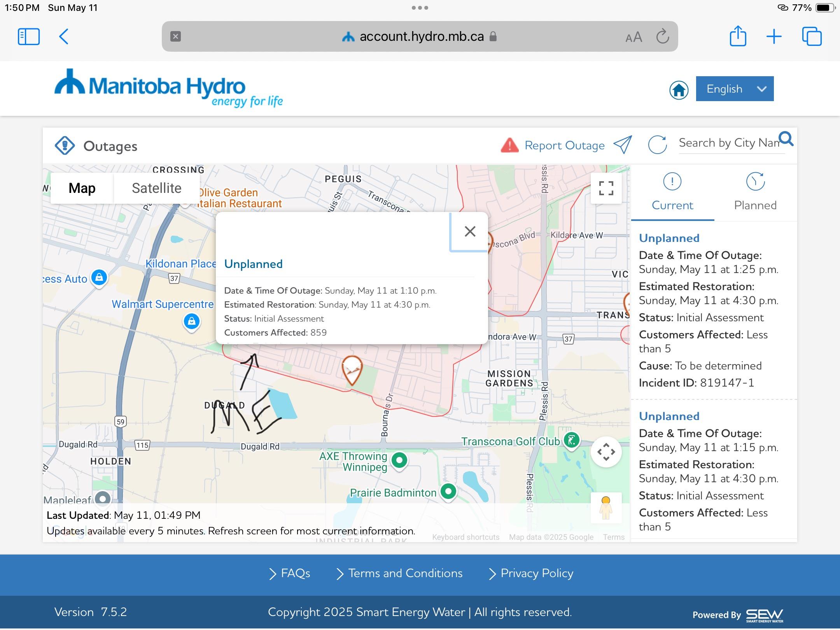Image resolution: width=840 pixels, height=630 pixels.
Task: Click Transcona Golf Club pin
Action: (x=572, y=441)
